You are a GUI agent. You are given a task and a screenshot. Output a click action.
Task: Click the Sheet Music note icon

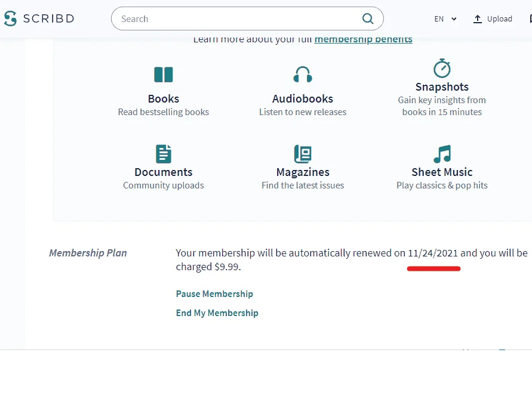[x=442, y=154]
